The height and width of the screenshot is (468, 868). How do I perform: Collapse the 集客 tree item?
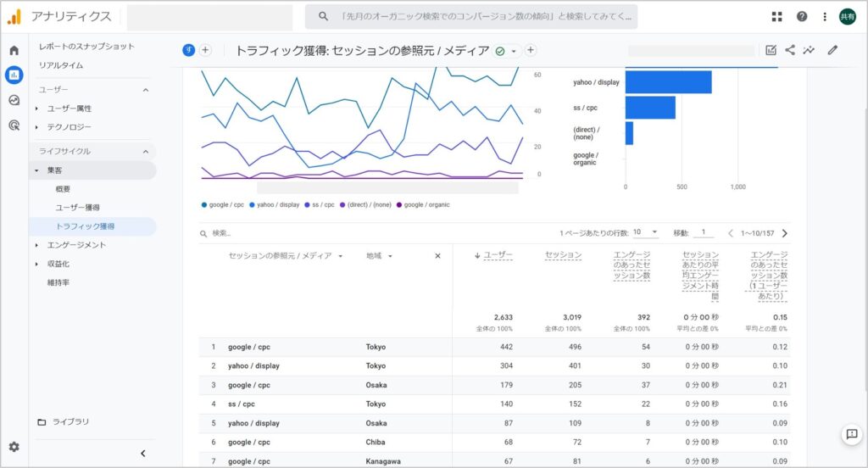tap(36, 170)
